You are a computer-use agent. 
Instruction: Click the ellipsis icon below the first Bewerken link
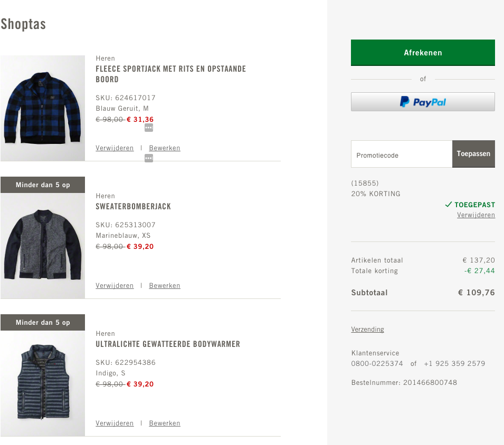[x=149, y=158]
